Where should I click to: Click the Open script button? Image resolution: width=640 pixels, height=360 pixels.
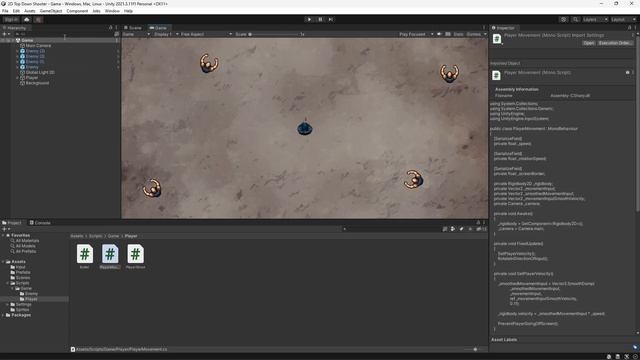pyautogui.click(x=588, y=43)
